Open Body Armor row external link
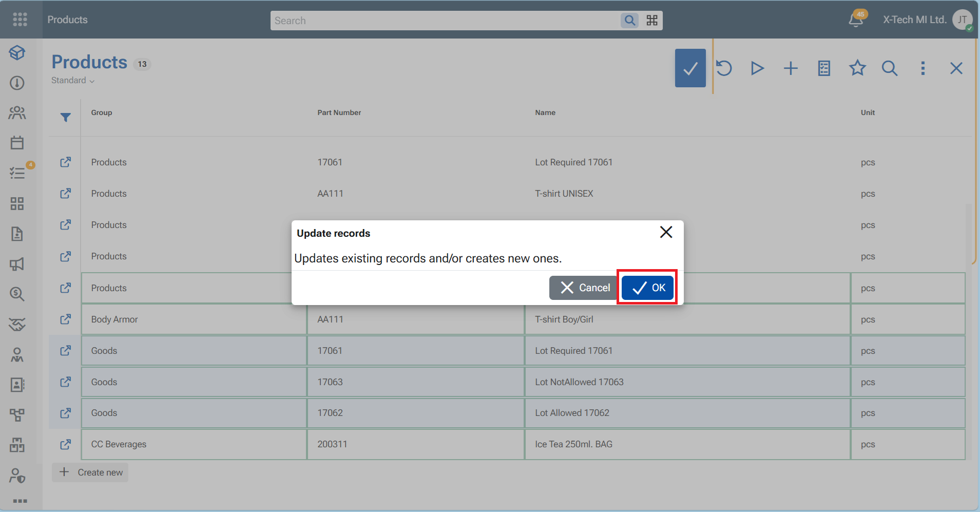 coord(66,319)
